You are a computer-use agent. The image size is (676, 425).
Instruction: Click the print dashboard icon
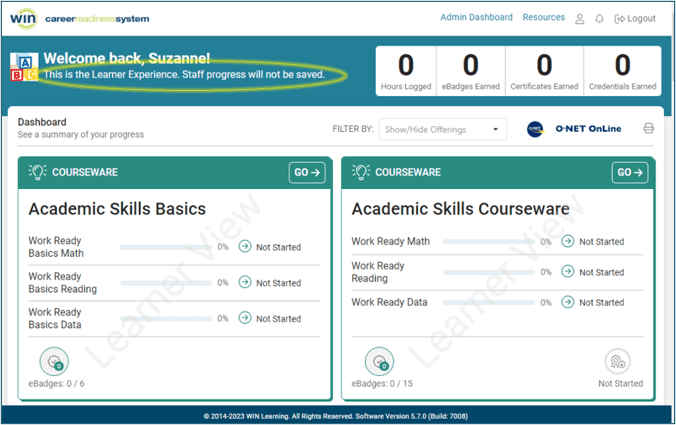pos(648,129)
